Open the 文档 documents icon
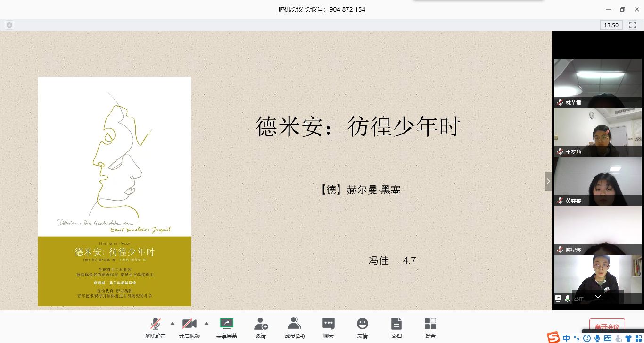Screen dimensions: 644x343 [396, 326]
